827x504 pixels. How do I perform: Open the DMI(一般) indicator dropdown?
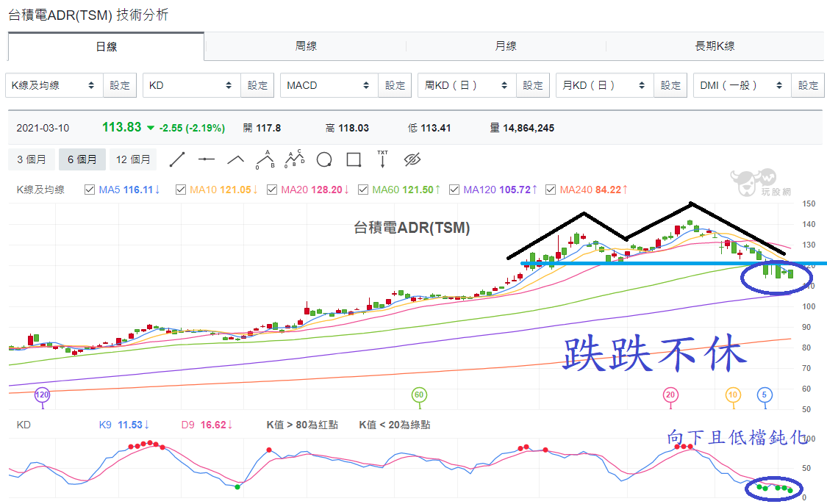[741, 85]
